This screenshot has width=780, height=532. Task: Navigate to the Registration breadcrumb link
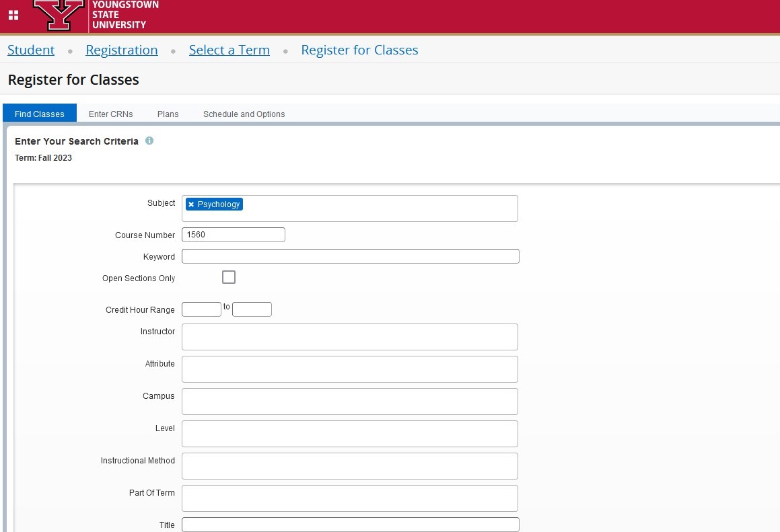pyautogui.click(x=122, y=50)
